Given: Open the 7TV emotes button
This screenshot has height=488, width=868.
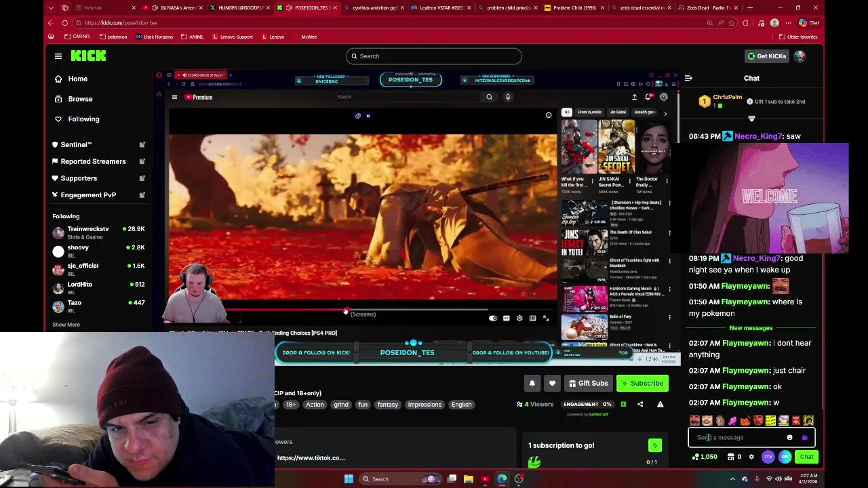Looking at the screenshot, I should coord(768,457).
